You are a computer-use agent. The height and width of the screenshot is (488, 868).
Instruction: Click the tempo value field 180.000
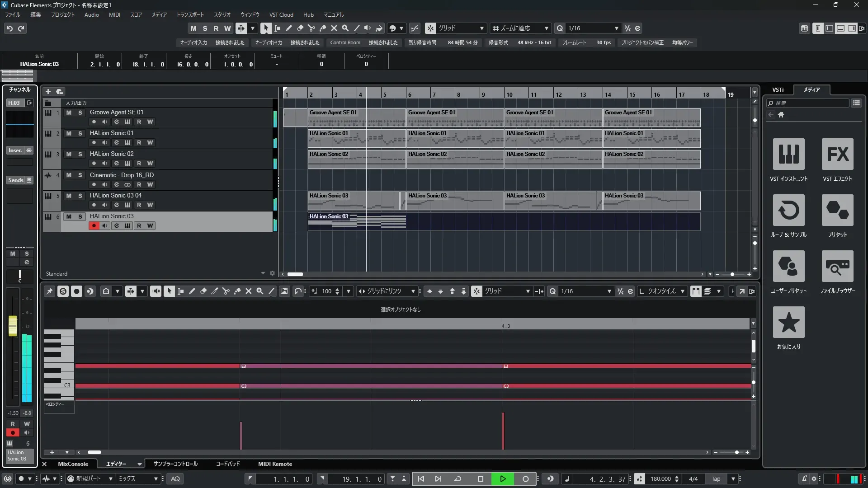tap(660, 479)
